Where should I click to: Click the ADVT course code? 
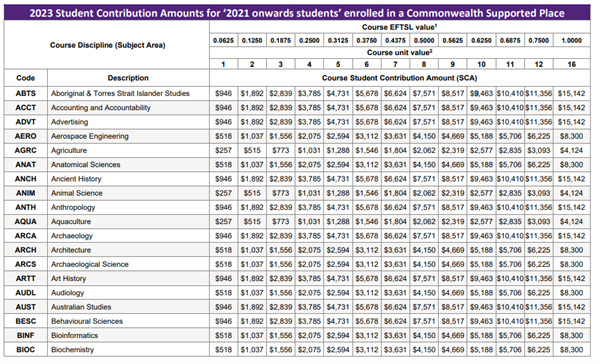(x=26, y=122)
